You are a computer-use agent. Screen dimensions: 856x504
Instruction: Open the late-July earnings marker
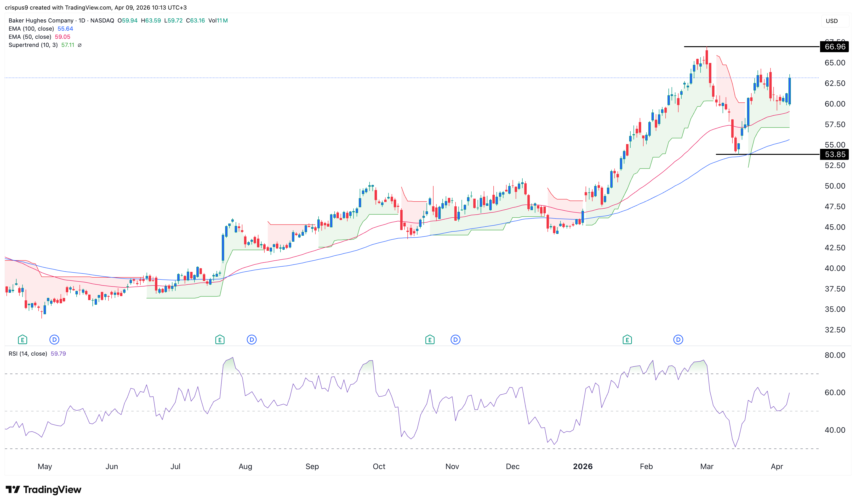pos(220,339)
